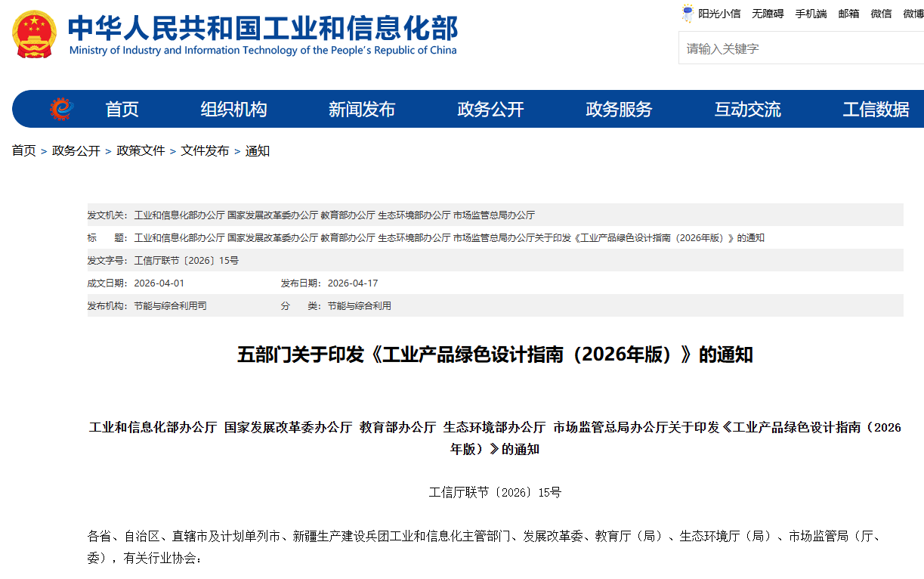This screenshot has height=579, width=924.
Task: Click the keyword search input field
Action: point(801,48)
